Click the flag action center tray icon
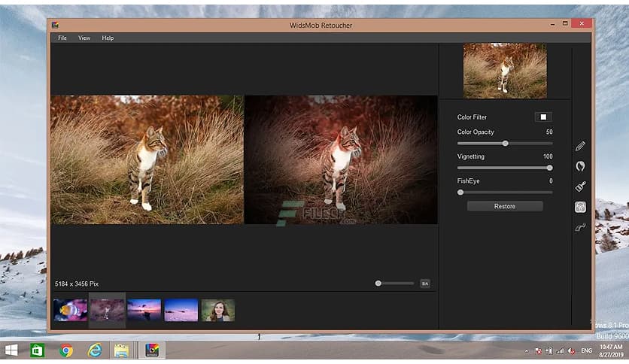629x364 pixels. pyautogui.click(x=539, y=351)
